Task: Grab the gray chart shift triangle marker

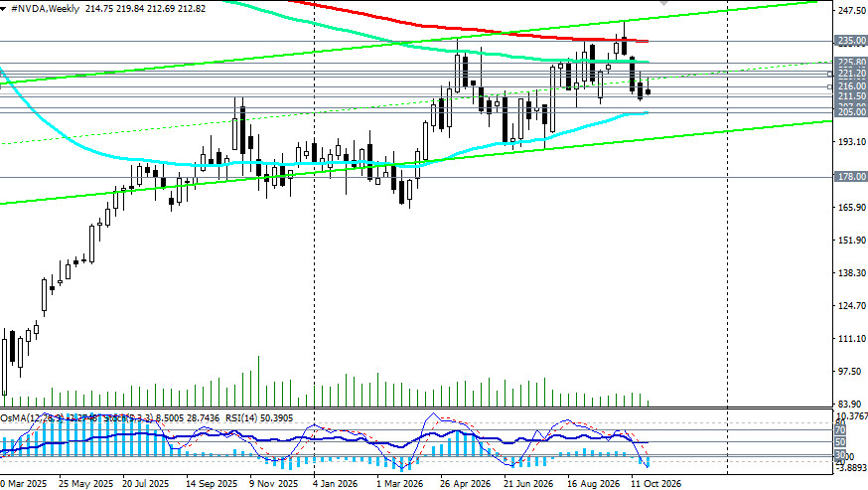Action: click(663, 3)
